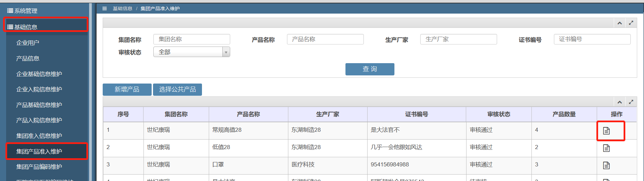Click the 基础信息 breadcrumb link
This screenshot has width=644, height=181.
[122, 8]
